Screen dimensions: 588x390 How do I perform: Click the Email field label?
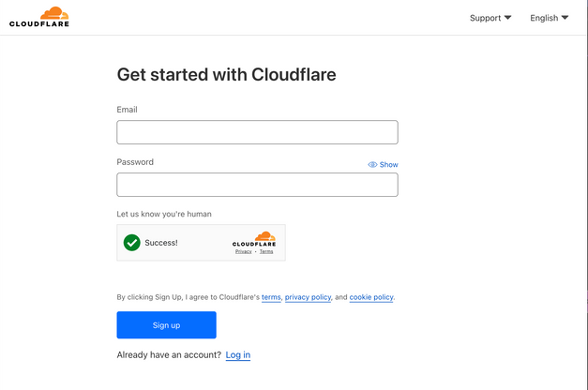127,110
